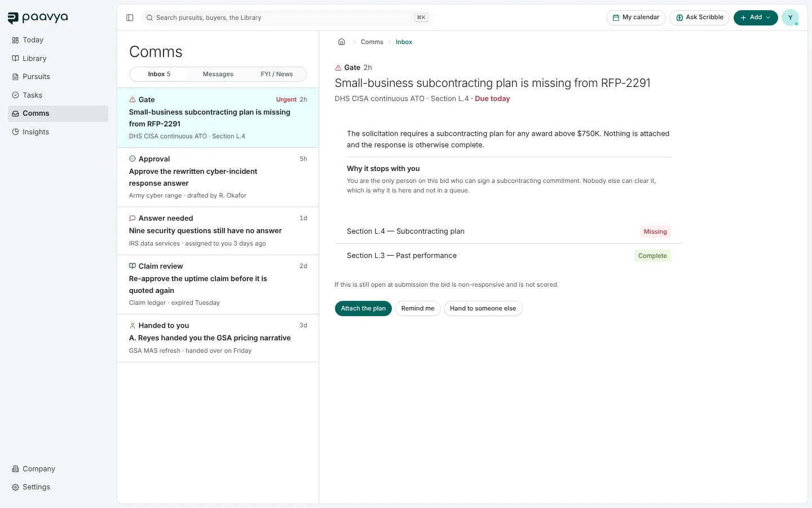Toggle the sidebar panel icon
This screenshot has width=812, height=508.
pyautogui.click(x=130, y=17)
